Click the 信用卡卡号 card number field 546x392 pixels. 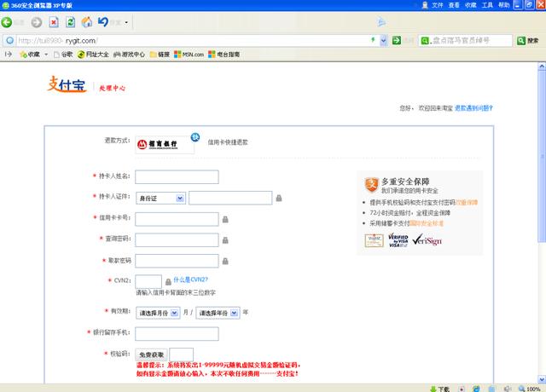point(177,219)
